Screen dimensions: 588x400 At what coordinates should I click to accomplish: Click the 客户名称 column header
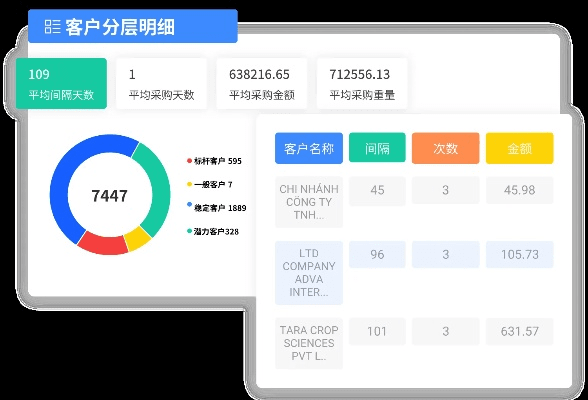309,148
